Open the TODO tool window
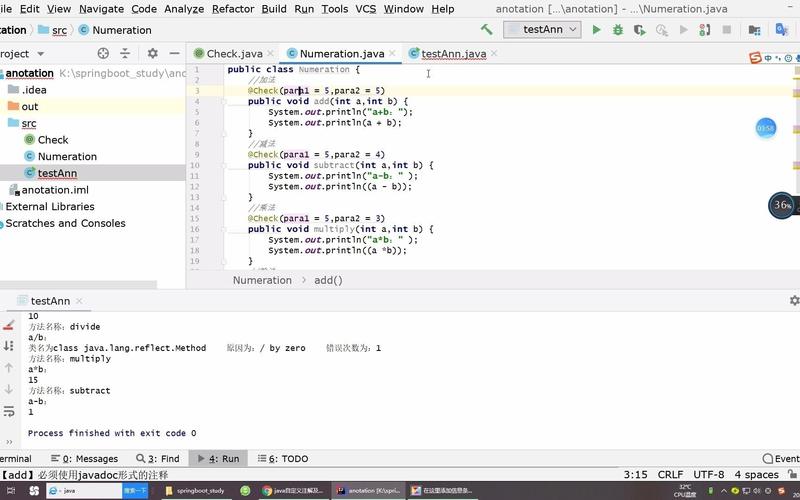Image resolution: width=800 pixels, height=500 pixels. pyautogui.click(x=283, y=458)
